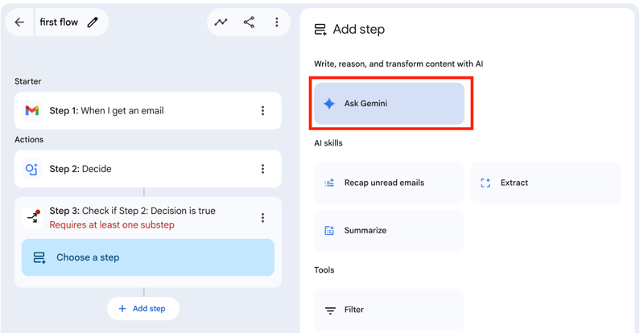Pick the Extract AI skill

click(545, 183)
